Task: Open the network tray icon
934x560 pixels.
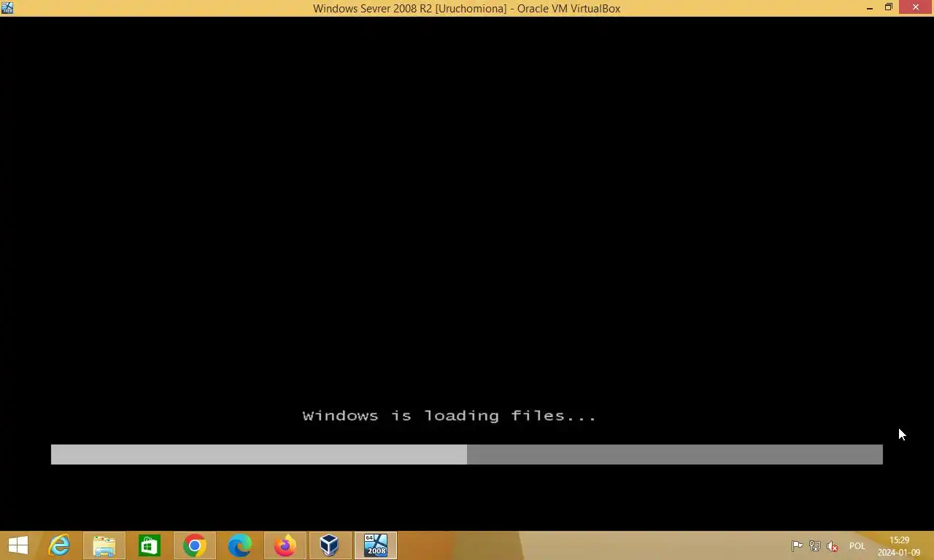Action: click(815, 546)
